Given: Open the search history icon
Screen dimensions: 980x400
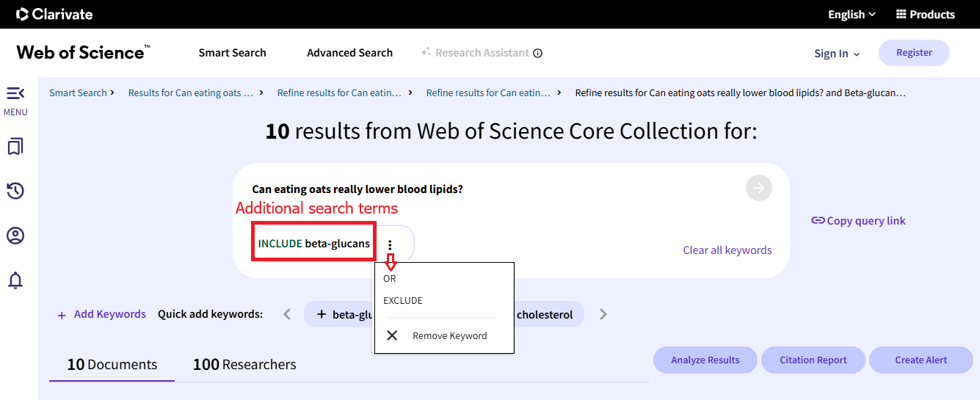Looking at the screenshot, I should click(x=15, y=191).
